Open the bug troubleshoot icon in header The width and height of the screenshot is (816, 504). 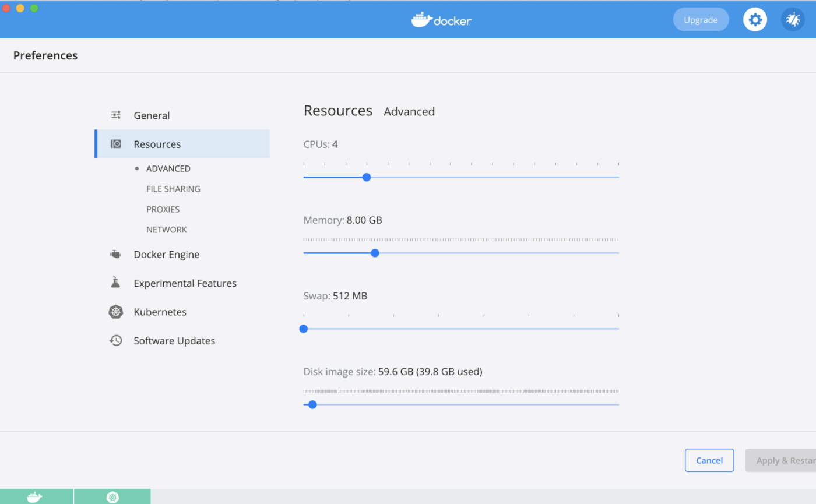tap(793, 20)
